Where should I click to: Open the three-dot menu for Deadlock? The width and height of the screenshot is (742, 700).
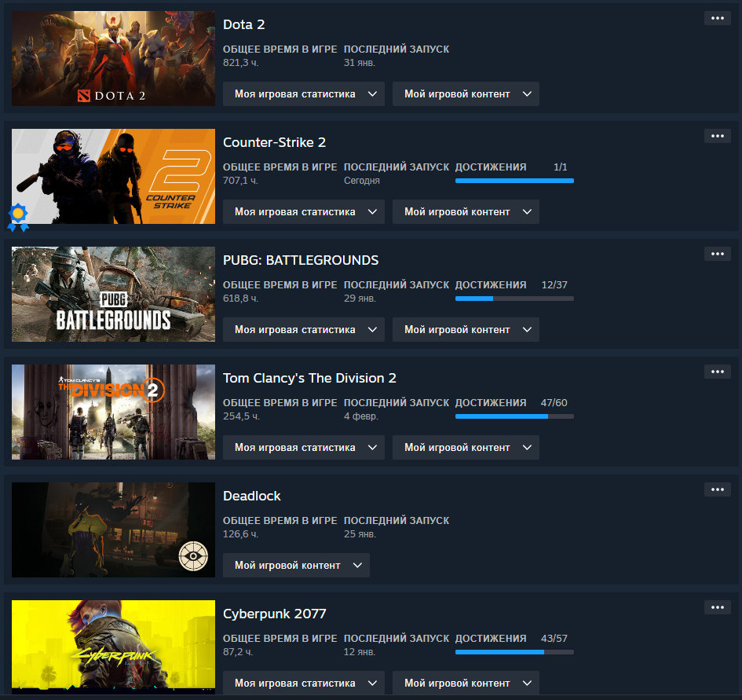[x=718, y=489]
